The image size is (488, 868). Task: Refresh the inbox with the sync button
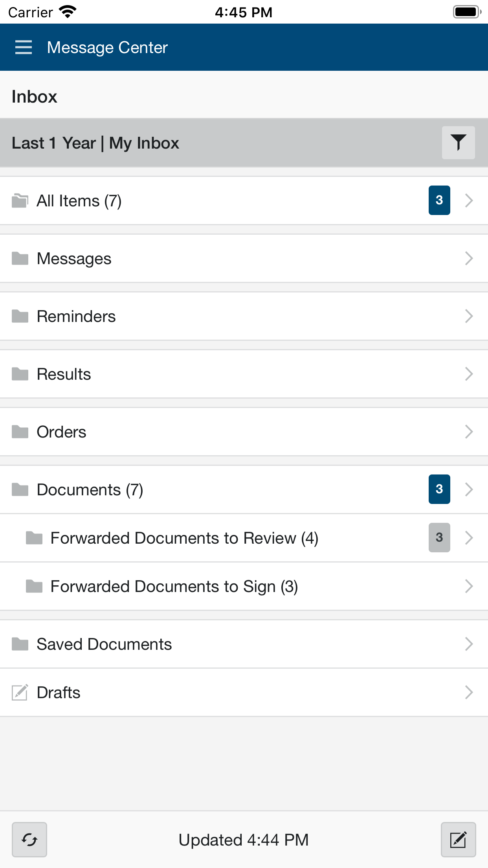tap(29, 840)
